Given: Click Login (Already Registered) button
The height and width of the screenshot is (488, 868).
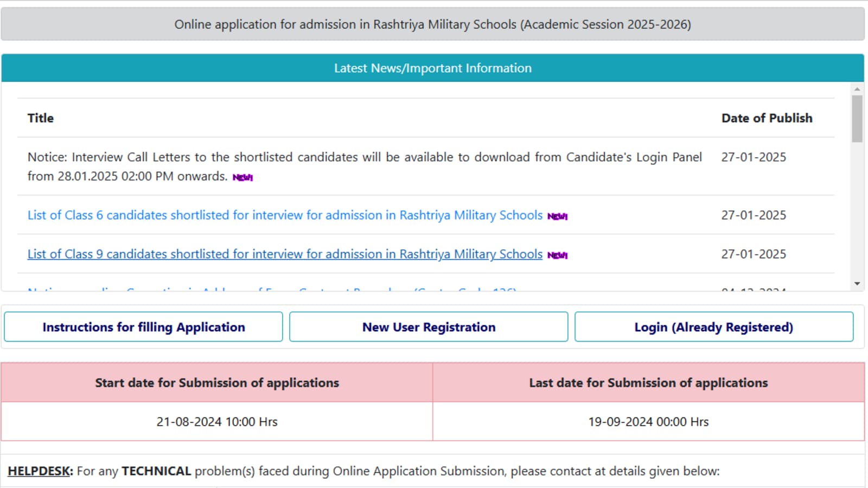Looking at the screenshot, I should 714,327.
